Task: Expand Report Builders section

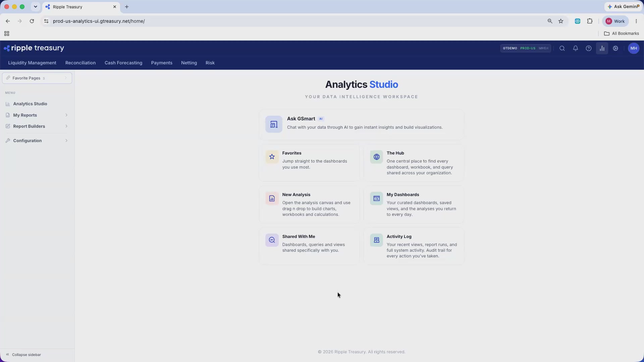Action: pyautogui.click(x=37, y=126)
